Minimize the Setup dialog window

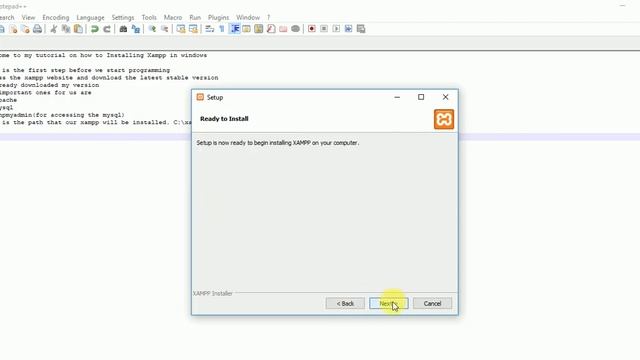[x=397, y=97]
